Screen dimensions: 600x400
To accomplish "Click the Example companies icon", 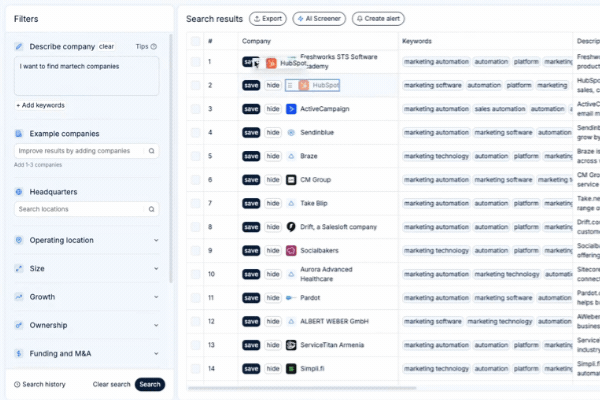I will 19,134.
